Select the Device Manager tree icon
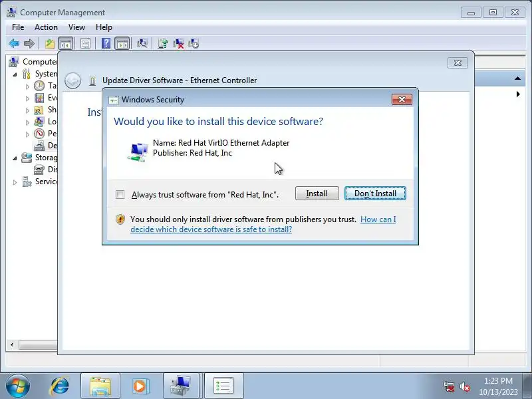 [39, 146]
